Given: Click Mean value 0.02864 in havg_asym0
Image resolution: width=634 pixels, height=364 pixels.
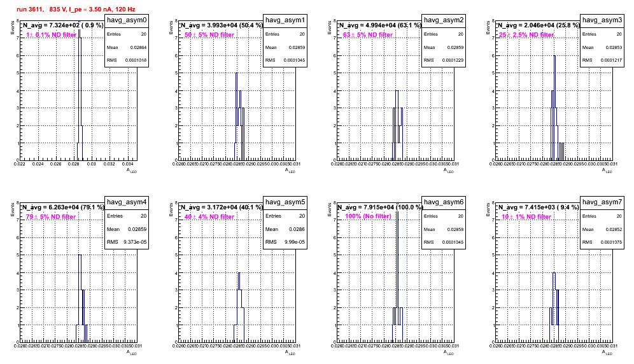Looking at the screenshot, I should [138, 47].
